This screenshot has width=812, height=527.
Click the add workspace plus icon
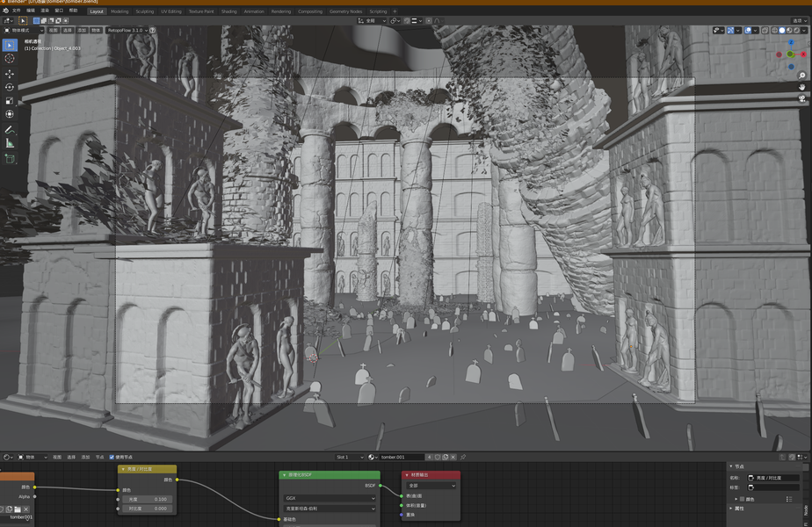click(x=395, y=11)
